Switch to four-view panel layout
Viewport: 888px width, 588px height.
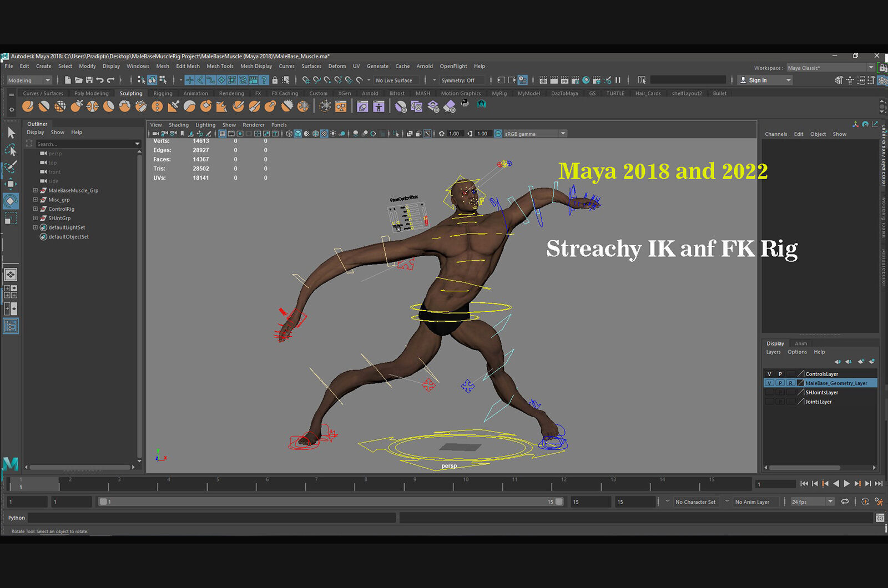pyautogui.click(x=11, y=292)
